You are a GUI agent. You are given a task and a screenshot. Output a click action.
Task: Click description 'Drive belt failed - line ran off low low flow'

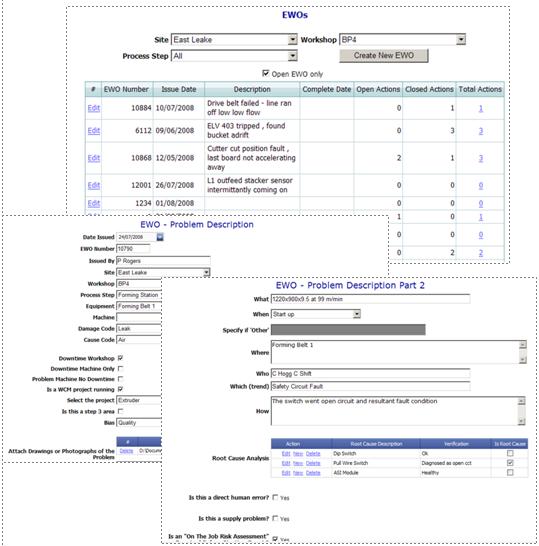249,108
